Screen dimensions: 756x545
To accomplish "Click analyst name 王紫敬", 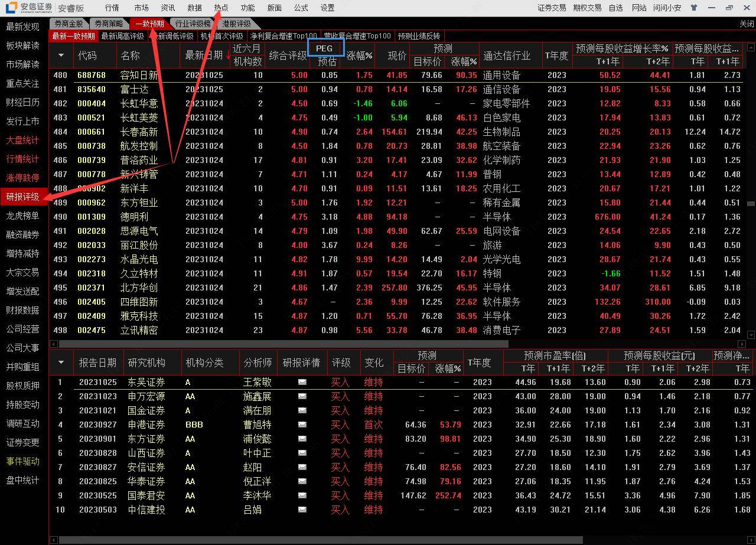I will [258, 382].
